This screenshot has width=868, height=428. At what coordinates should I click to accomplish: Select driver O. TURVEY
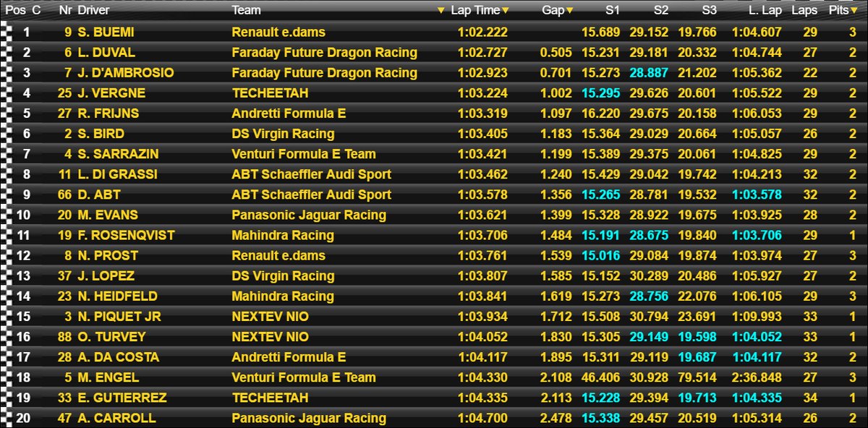[111, 337]
